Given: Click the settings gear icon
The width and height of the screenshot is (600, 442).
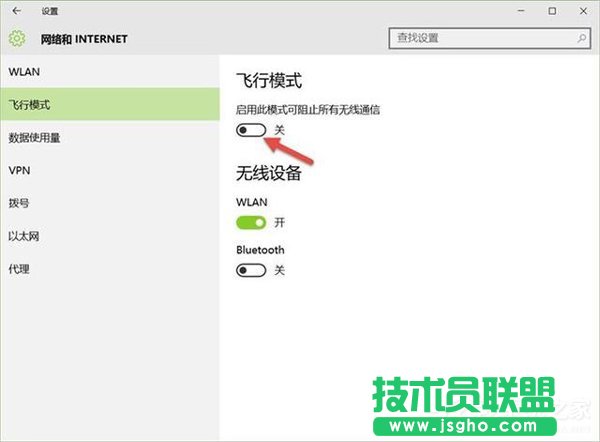Looking at the screenshot, I should click(16, 39).
